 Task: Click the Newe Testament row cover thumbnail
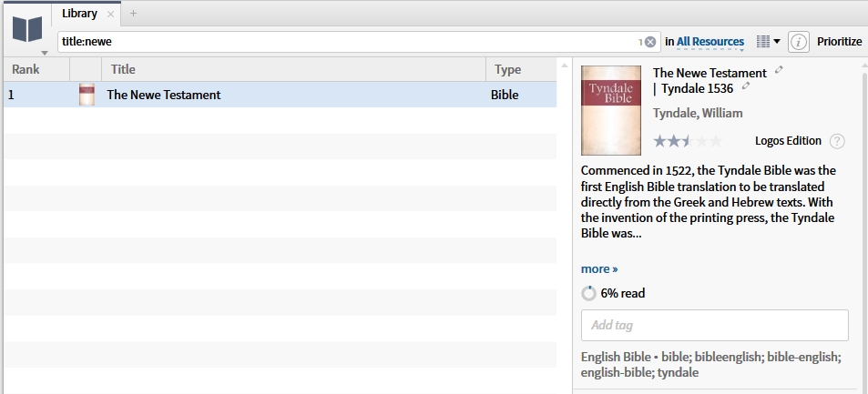click(x=87, y=95)
